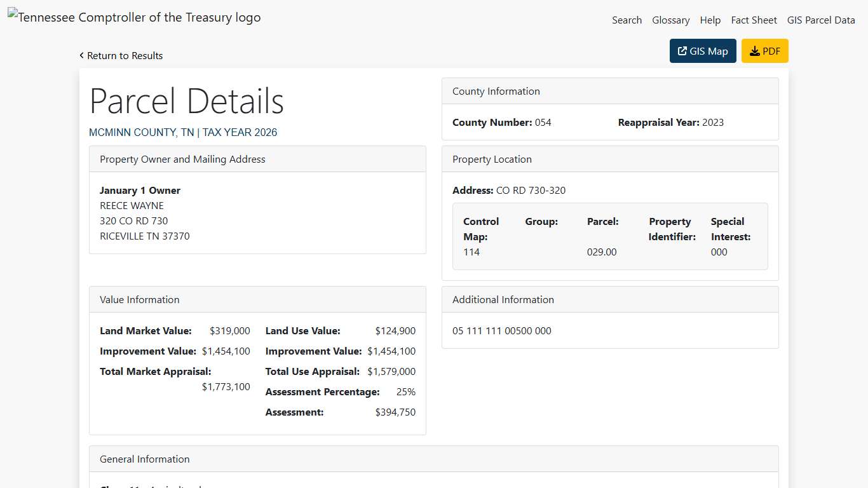The height and width of the screenshot is (488, 868).
Task: Click the download icon on the PDF button
Action: pos(754,51)
